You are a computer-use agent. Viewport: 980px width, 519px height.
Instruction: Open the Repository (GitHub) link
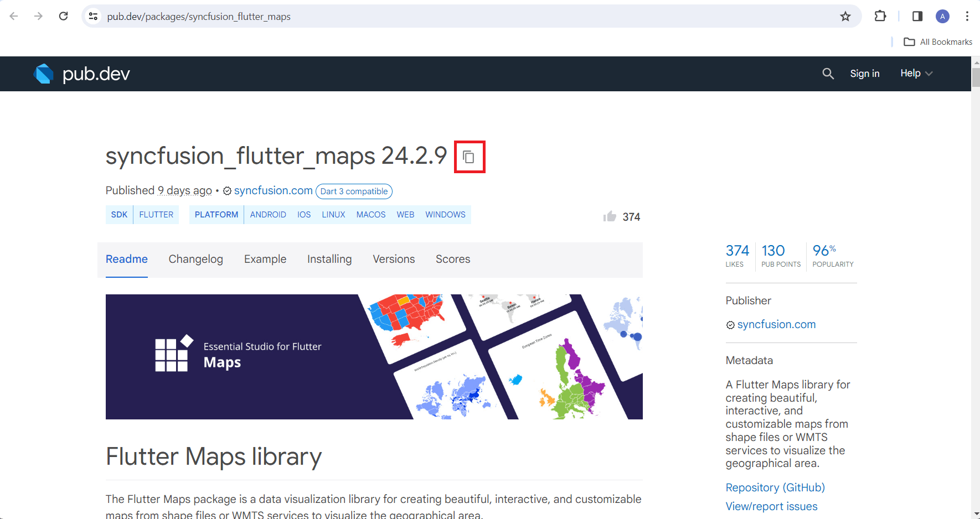[775, 487]
